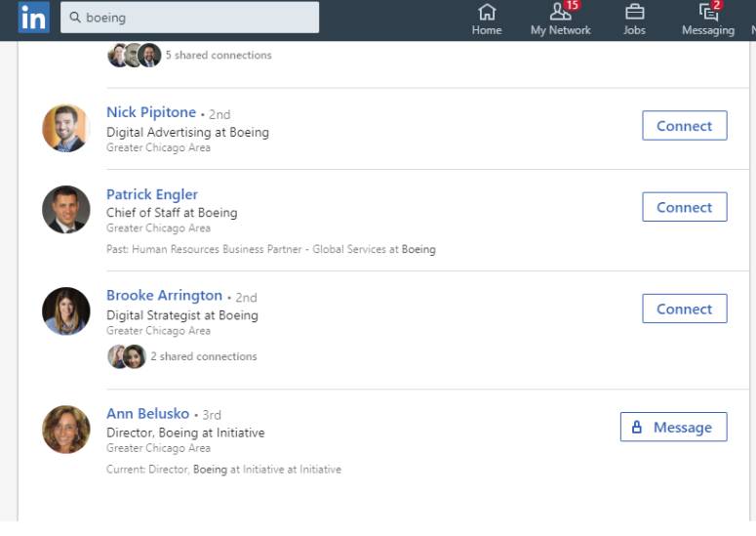Screen dimensions: 756x536
Task: Open the Jobs briefcase icon
Action: 634,12
